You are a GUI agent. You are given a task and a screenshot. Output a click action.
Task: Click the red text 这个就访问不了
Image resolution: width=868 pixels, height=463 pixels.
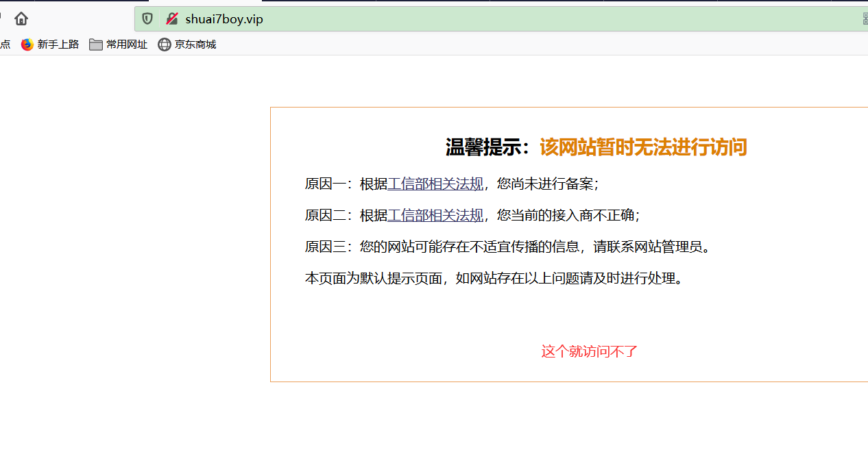pyautogui.click(x=590, y=351)
